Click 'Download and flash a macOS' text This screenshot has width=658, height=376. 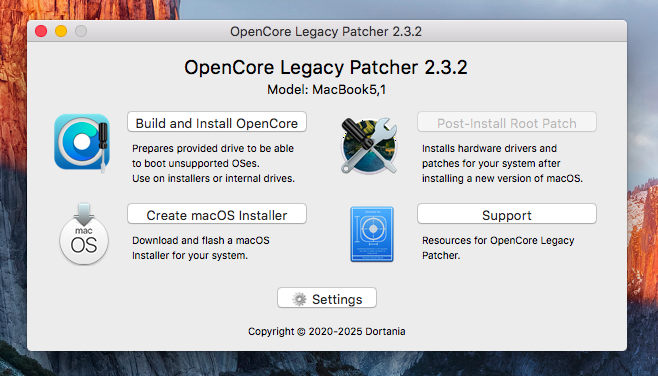coord(201,240)
